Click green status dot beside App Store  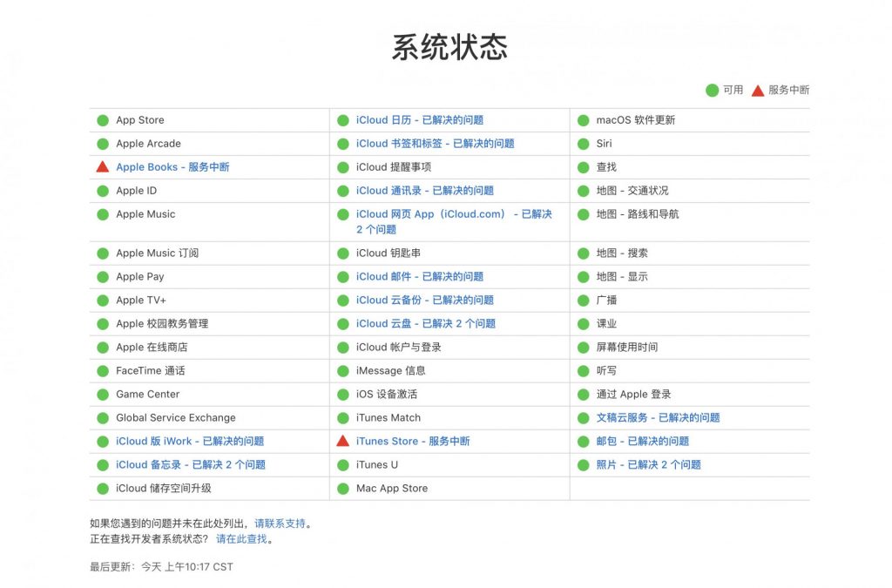pyautogui.click(x=103, y=120)
